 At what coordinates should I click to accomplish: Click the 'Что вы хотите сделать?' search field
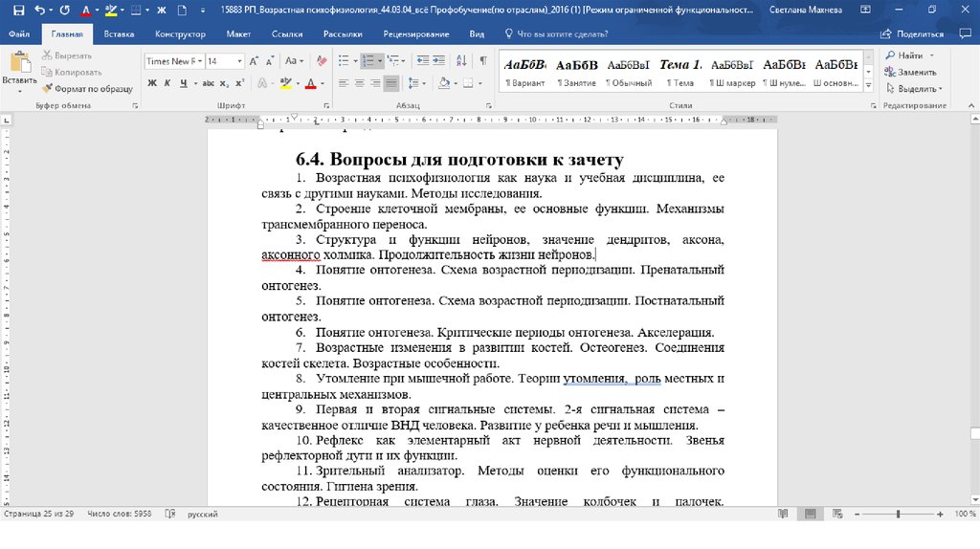(x=562, y=33)
